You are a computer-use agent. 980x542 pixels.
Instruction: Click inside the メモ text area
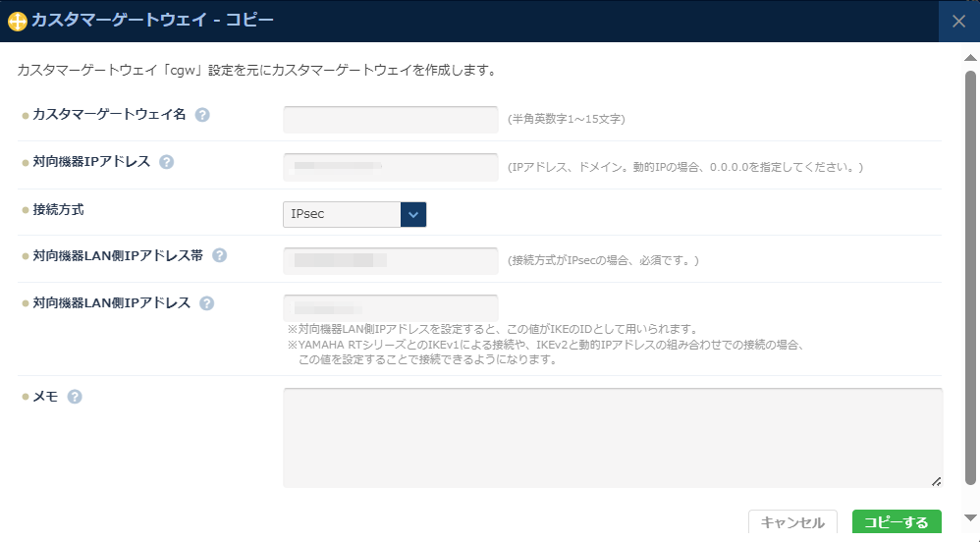click(612, 437)
